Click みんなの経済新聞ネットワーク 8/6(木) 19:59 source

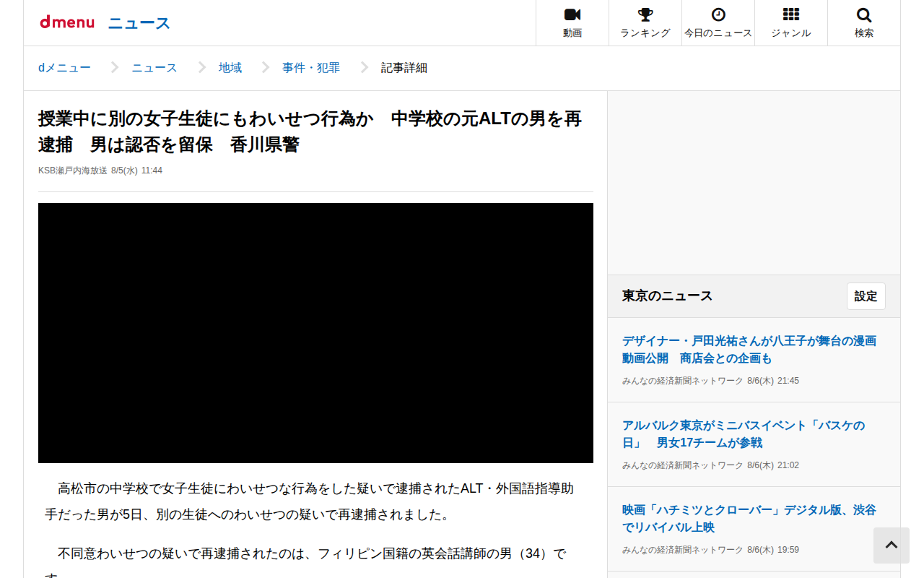(x=710, y=550)
